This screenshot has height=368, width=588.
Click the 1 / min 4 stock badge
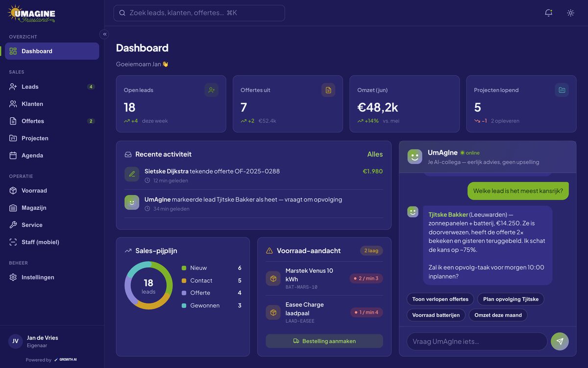click(x=367, y=312)
